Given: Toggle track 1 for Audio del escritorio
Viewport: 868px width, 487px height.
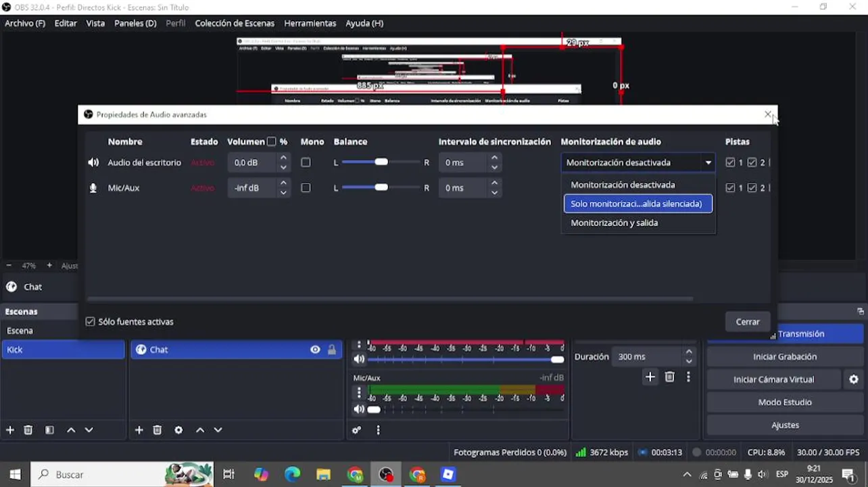Looking at the screenshot, I should (730, 162).
